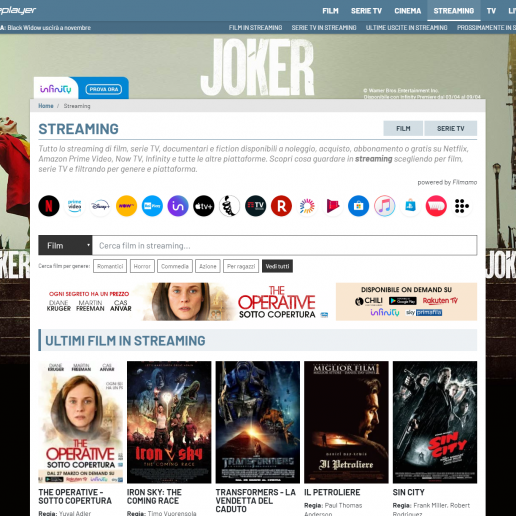Viewport: 516px width, 516px height.
Task: Click the ULTIMI FILM IN STREAMING heading
Action: [x=125, y=341]
